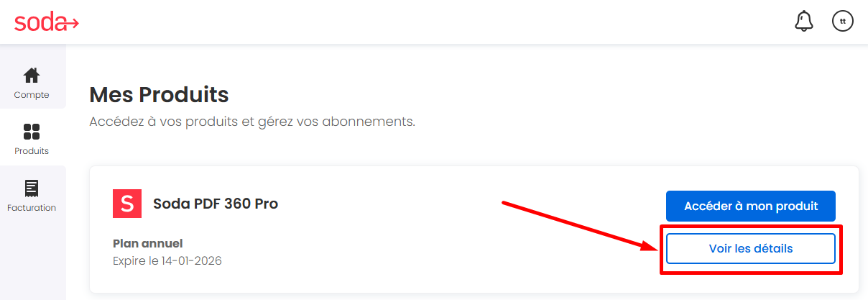Image resolution: width=868 pixels, height=300 pixels.
Task: Click the red Soda PDF 'S' product icon
Action: pyautogui.click(x=127, y=204)
